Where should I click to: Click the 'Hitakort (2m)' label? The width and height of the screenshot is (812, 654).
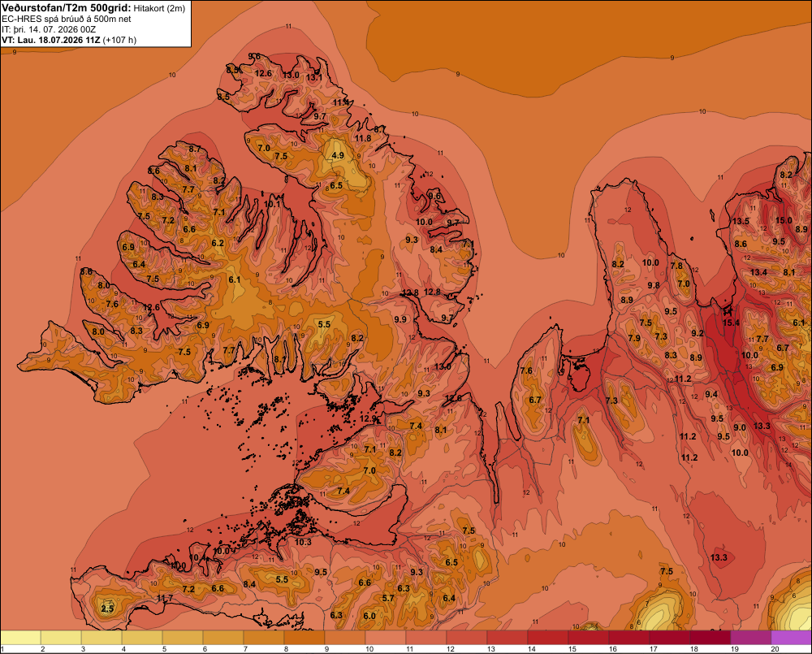coord(159,8)
